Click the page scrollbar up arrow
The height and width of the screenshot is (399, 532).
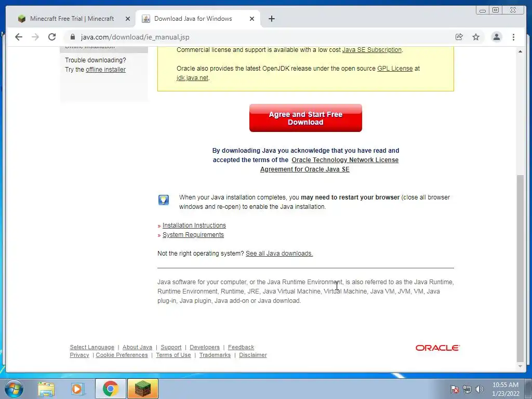click(x=520, y=51)
